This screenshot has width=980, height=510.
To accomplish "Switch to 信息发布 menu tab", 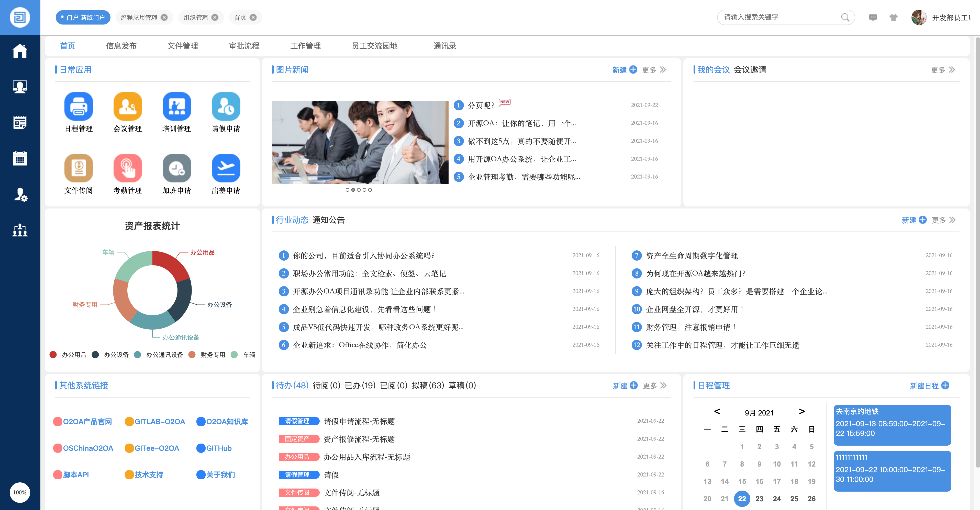I will tap(121, 46).
